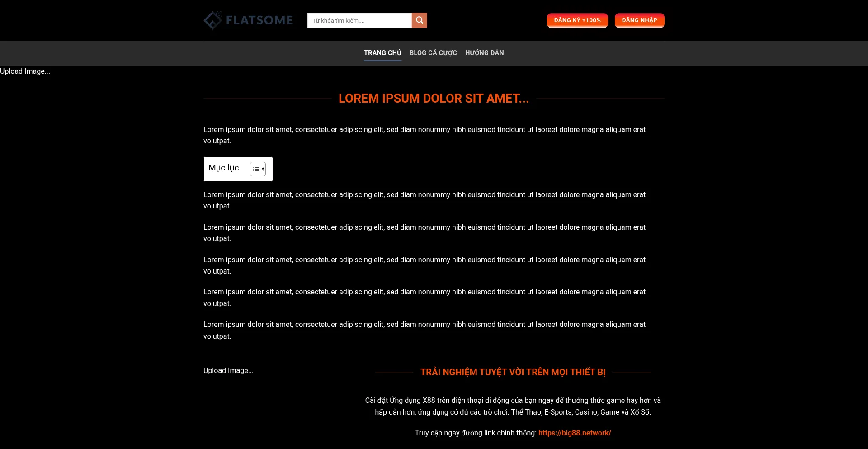Open the HƯỚNG DẪN menu item
This screenshot has height=449, width=868.
click(x=485, y=53)
